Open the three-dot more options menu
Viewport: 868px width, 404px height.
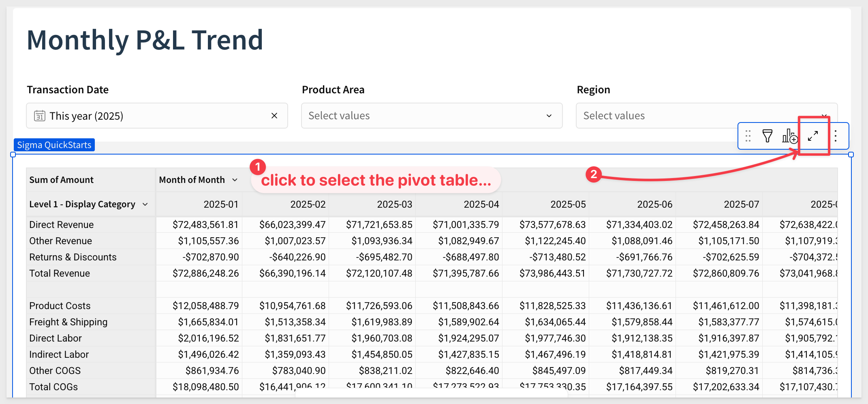pyautogui.click(x=836, y=136)
